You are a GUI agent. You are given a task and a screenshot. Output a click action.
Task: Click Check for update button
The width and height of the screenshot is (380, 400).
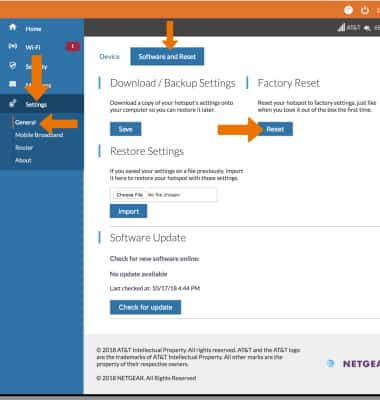145,307
